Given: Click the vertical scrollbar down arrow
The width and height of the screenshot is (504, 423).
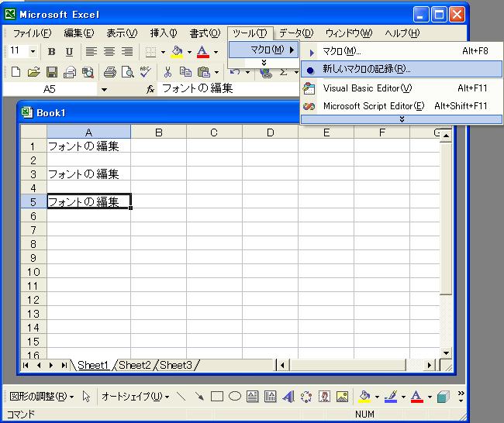Looking at the screenshot, I should coord(446,353).
